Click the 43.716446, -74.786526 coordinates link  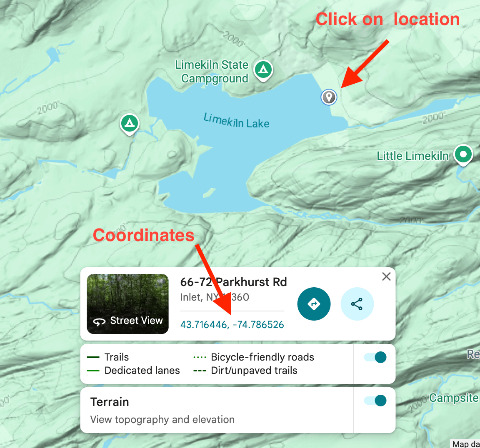click(232, 324)
